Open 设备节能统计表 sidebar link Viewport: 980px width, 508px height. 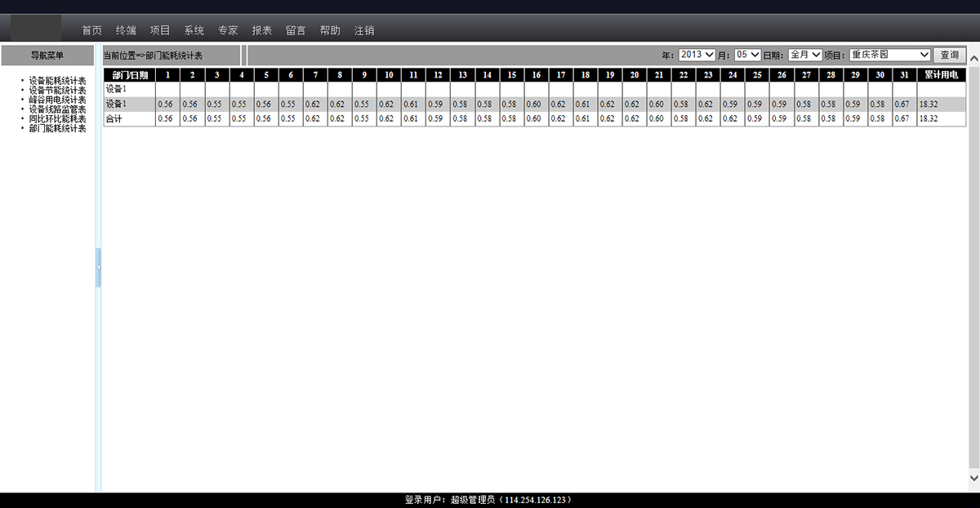pyautogui.click(x=57, y=91)
